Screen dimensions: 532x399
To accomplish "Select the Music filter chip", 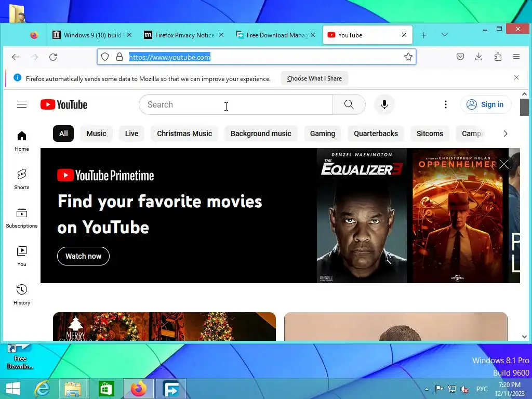I will pos(96,134).
